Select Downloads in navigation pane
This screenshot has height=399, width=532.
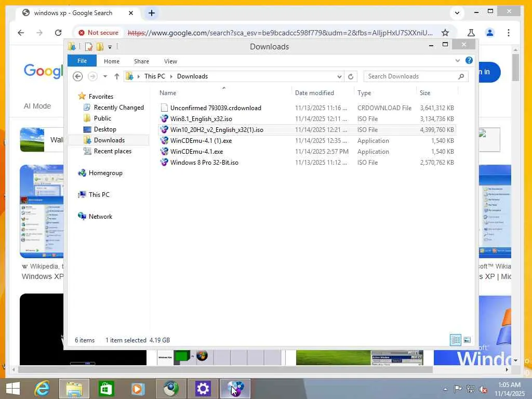pos(109,140)
